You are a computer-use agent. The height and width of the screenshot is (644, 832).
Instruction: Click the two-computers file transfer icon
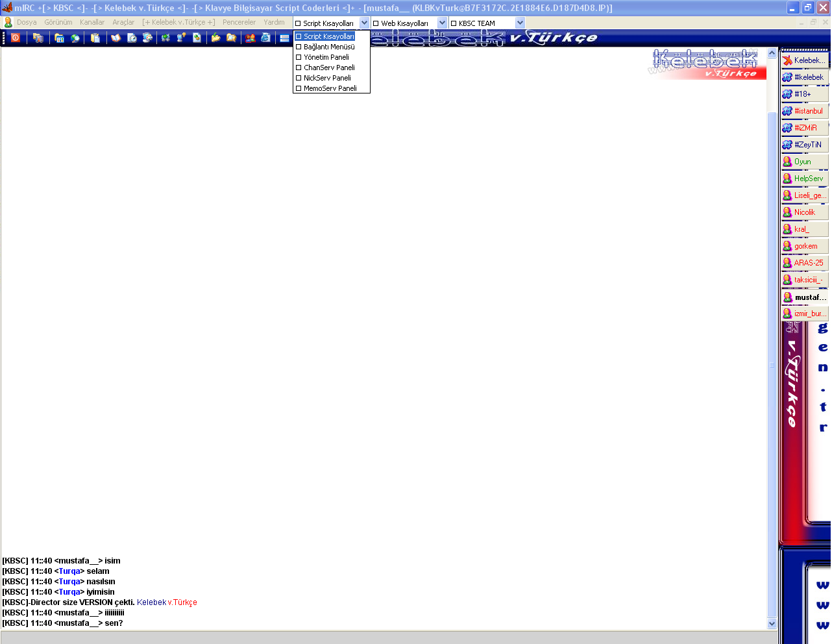[x=165, y=38]
